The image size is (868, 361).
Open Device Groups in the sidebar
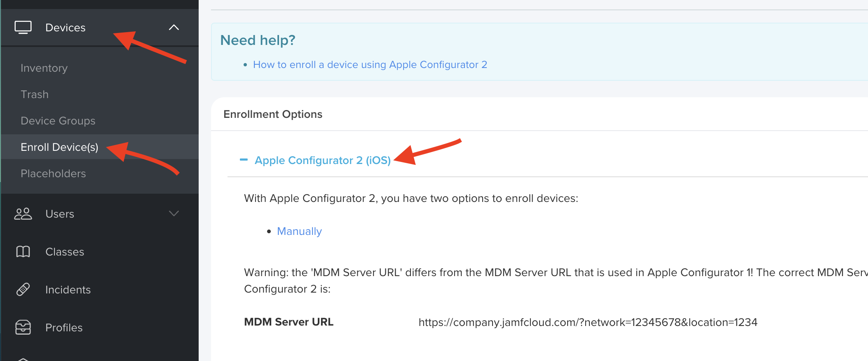[58, 121]
